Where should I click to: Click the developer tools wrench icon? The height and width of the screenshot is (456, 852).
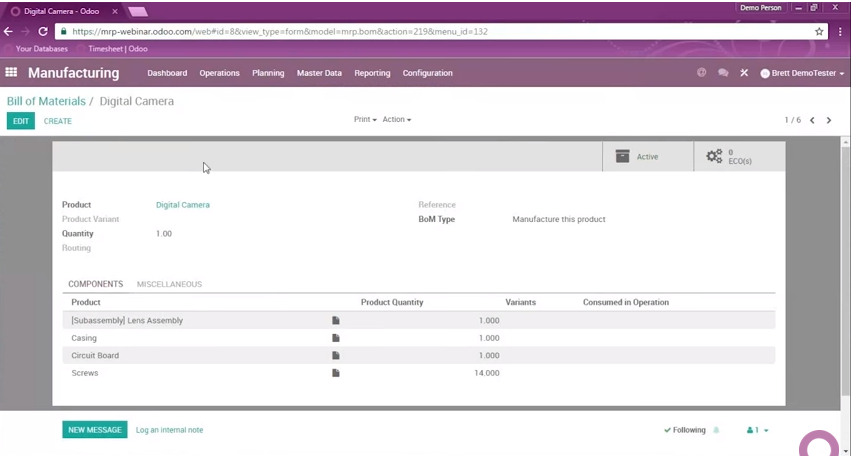[744, 73]
